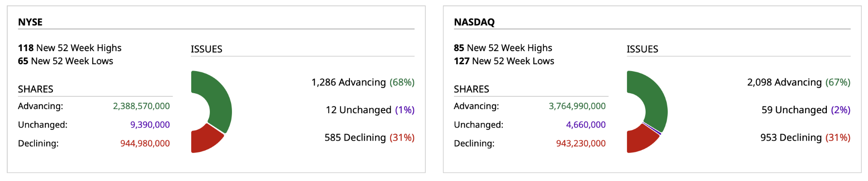The width and height of the screenshot is (868, 181).
Task: Click NYSE 118 New 52 Week Highs
Action: coord(70,48)
